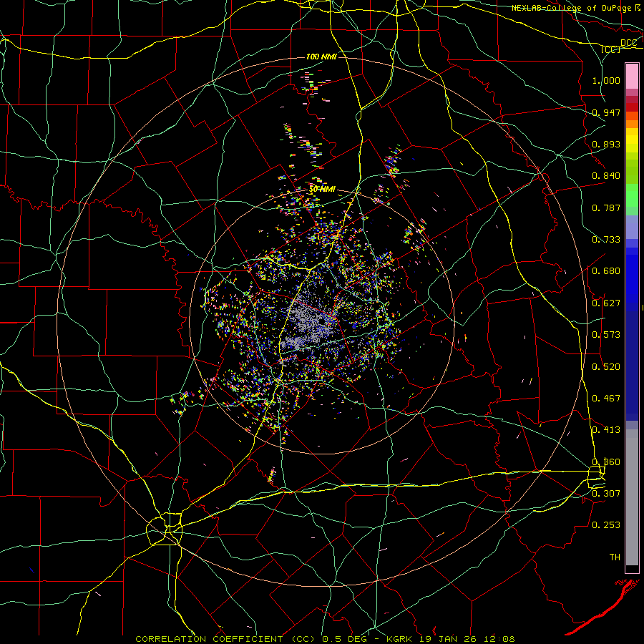This screenshot has height=644, width=644.
Task: Click the yellow highway loop at lower left
Action: (165, 529)
